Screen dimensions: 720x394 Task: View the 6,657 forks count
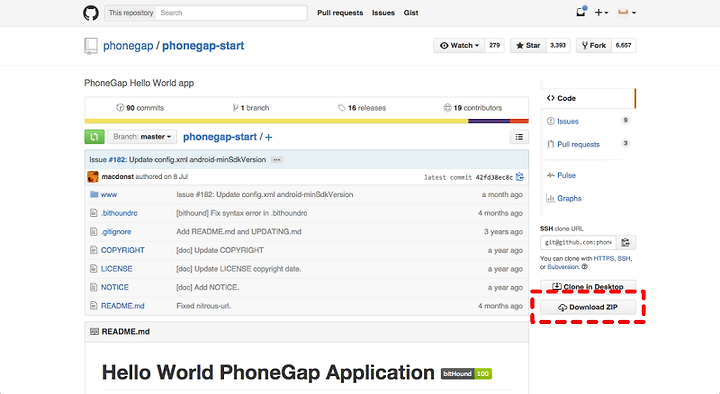click(x=624, y=45)
